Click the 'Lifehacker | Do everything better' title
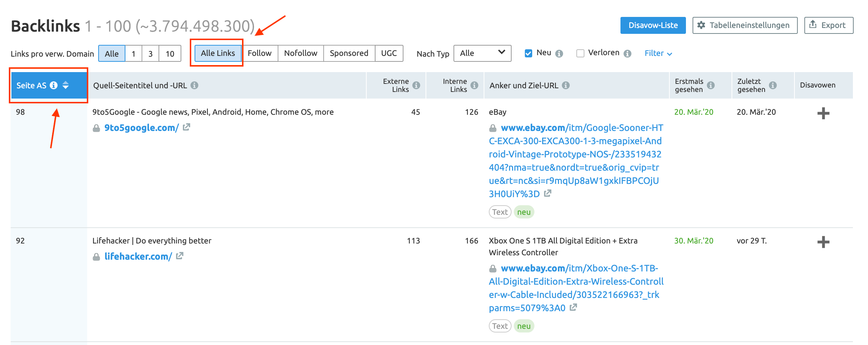 tap(152, 241)
